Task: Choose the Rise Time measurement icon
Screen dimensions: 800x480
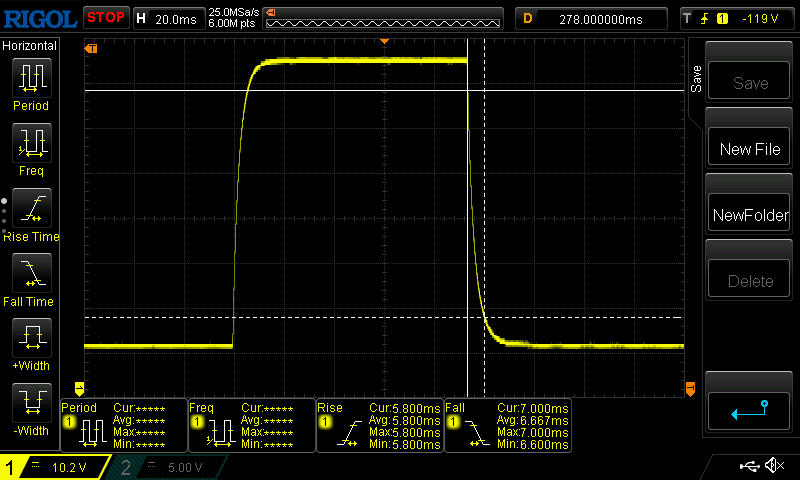Action: coord(30,209)
